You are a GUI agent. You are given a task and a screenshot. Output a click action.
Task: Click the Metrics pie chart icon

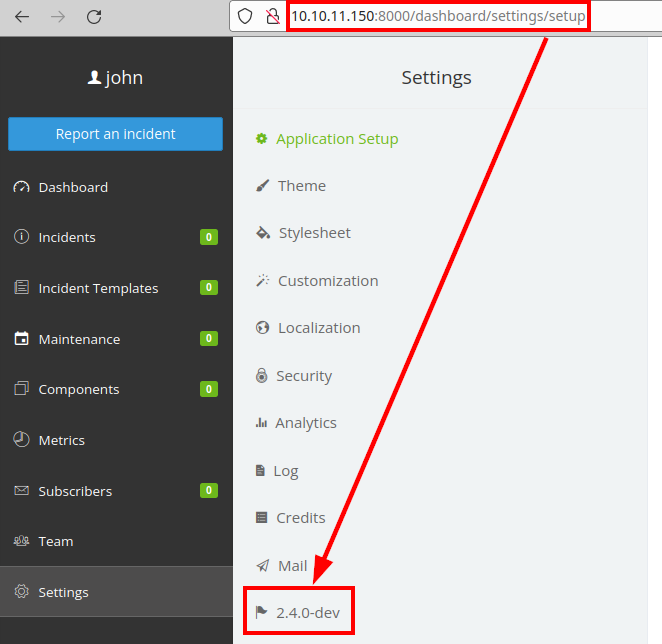coord(22,439)
